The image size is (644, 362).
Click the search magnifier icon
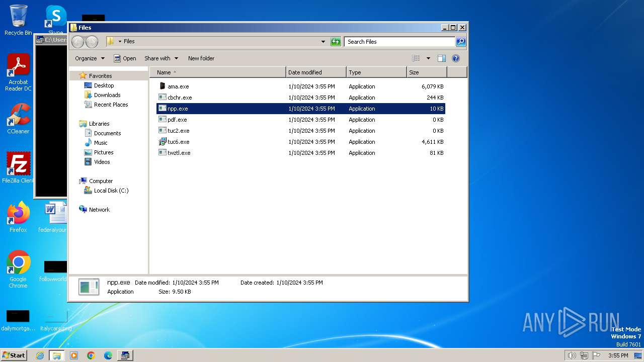point(461,42)
